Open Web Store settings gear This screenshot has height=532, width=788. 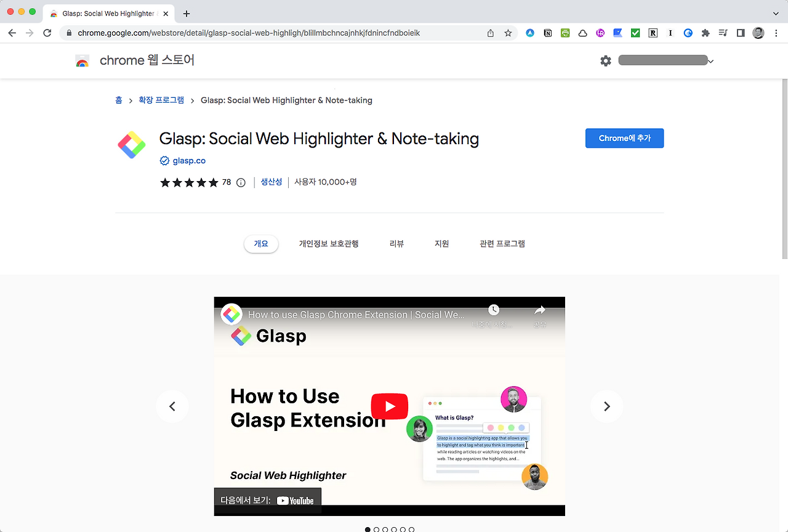606,61
